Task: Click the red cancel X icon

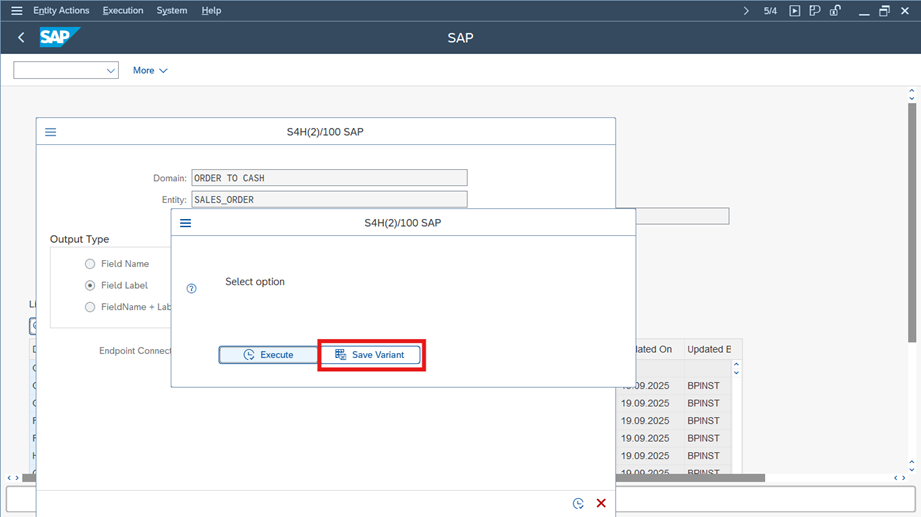Action: [601, 503]
